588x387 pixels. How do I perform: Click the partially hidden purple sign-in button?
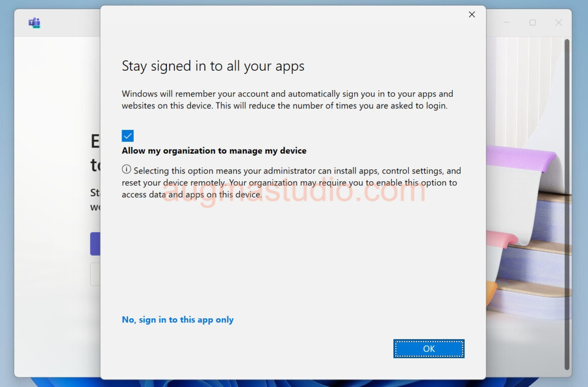tap(96, 244)
